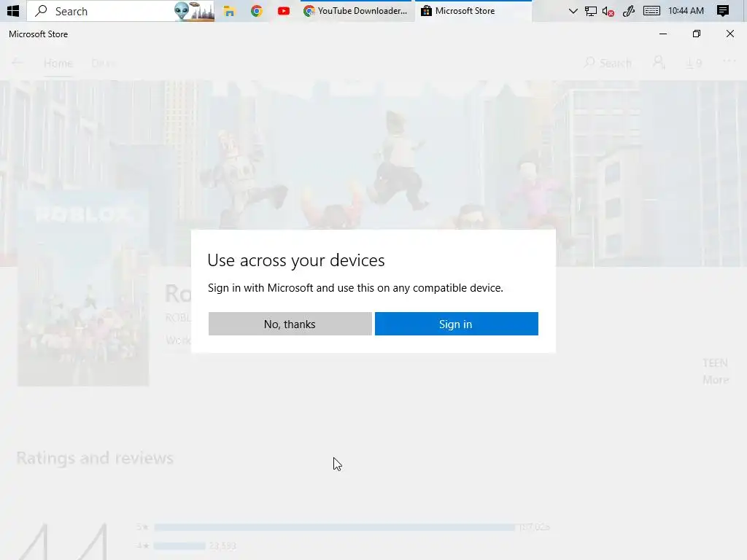The height and width of the screenshot is (560, 747).
Task: Open the See more ellipsis menu
Action: click(729, 61)
